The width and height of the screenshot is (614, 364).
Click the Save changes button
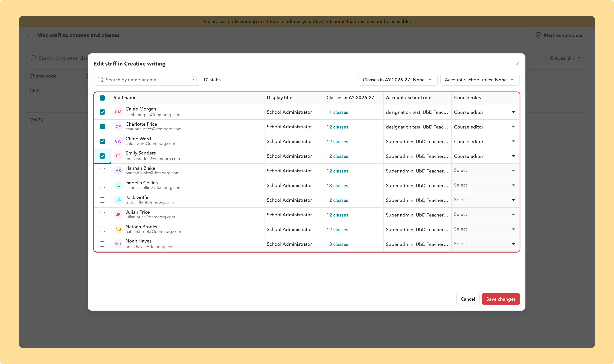[x=501, y=299]
